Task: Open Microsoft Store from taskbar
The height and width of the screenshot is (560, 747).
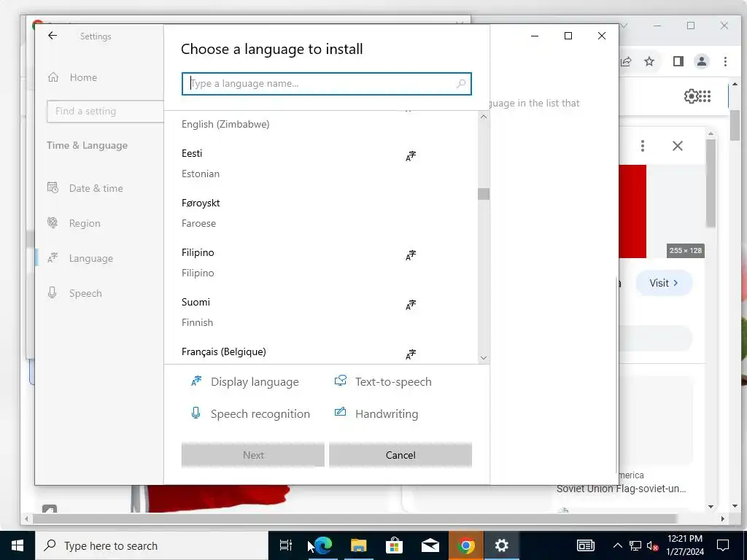Action: (x=394, y=545)
